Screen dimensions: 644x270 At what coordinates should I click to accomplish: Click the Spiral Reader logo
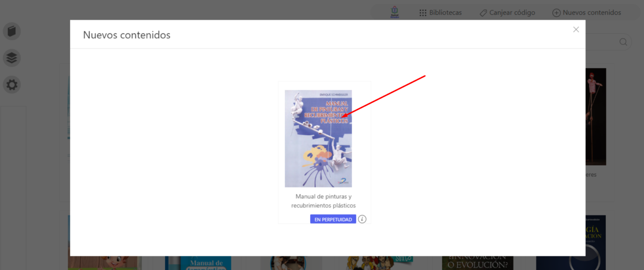tap(395, 12)
